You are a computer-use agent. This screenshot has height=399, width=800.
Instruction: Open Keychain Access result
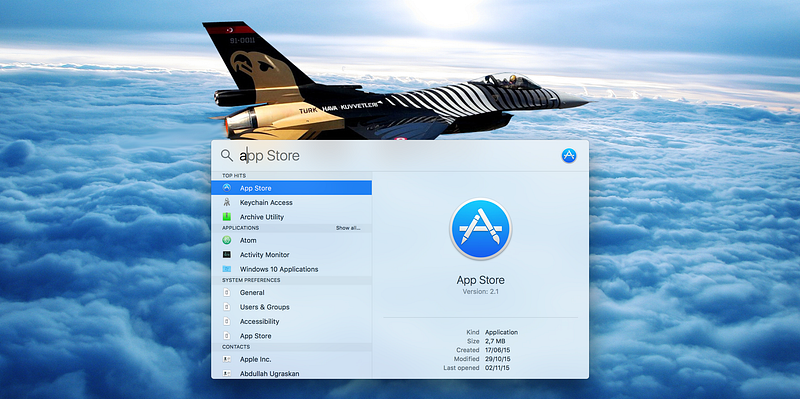click(291, 202)
